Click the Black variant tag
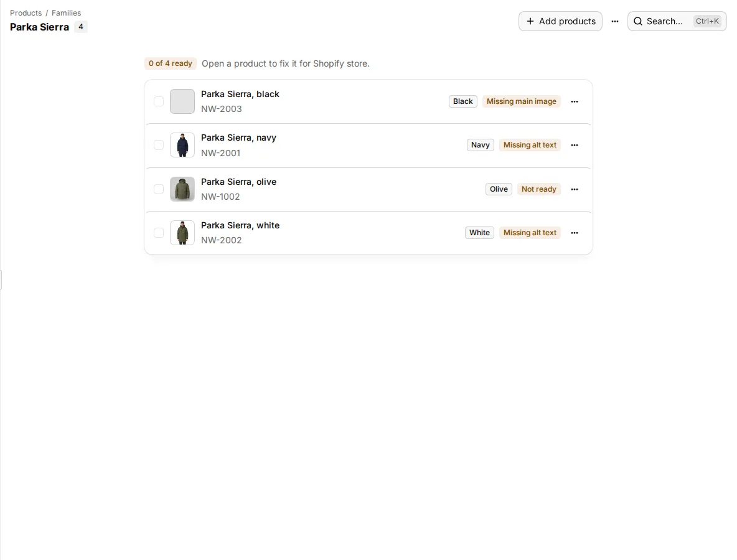This screenshot has height=560, width=737. (463, 101)
